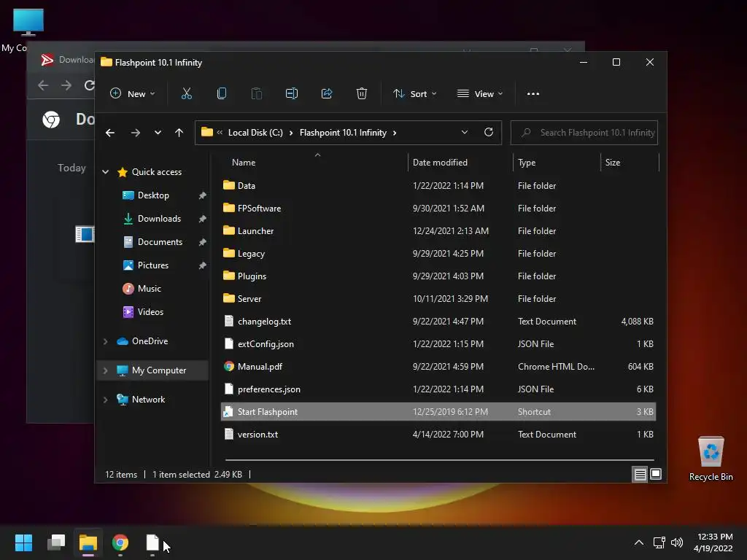The image size is (747, 560).
Task: Click Local Disk (C:) breadcrumb
Action: [x=255, y=133]
